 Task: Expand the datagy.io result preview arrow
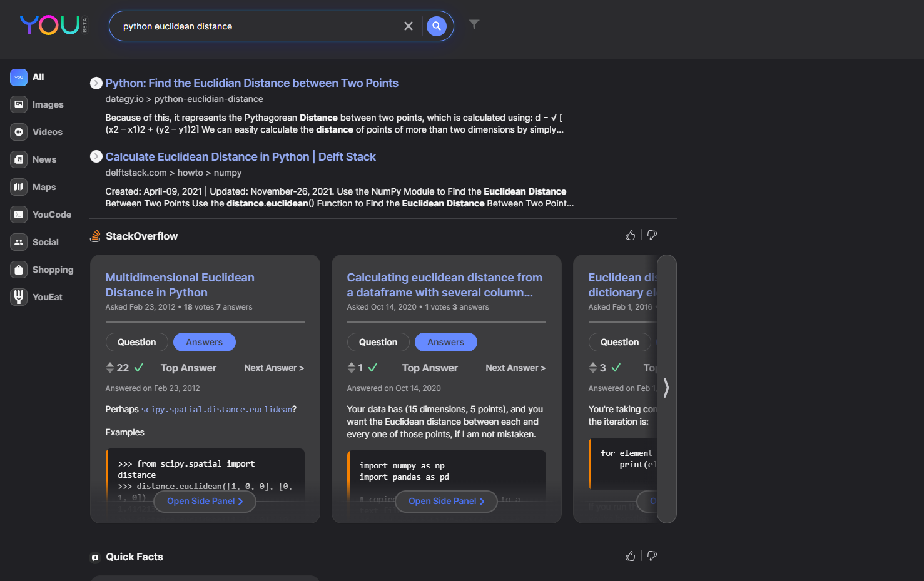[96, 83]
